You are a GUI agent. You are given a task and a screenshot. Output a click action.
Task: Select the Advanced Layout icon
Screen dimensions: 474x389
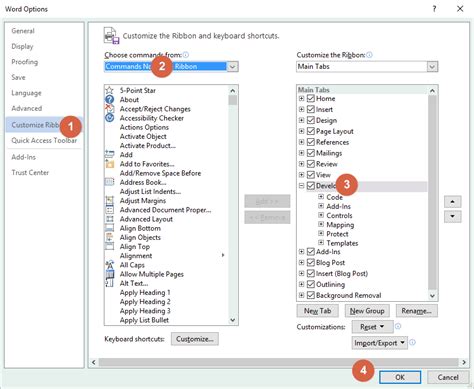tap(109, 219)
